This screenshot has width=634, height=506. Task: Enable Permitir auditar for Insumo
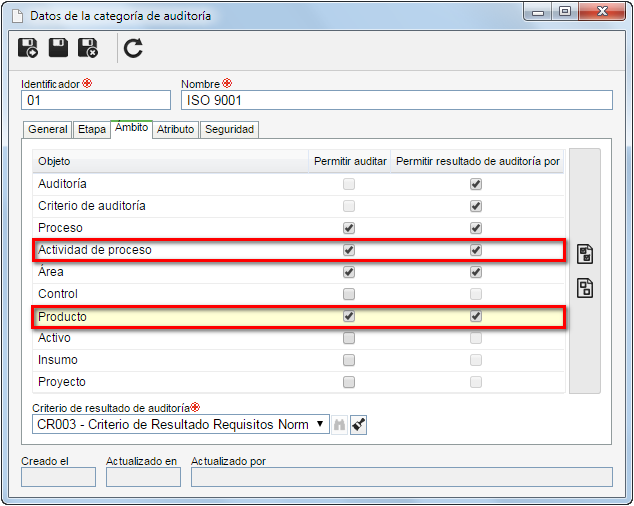point(349,360)
